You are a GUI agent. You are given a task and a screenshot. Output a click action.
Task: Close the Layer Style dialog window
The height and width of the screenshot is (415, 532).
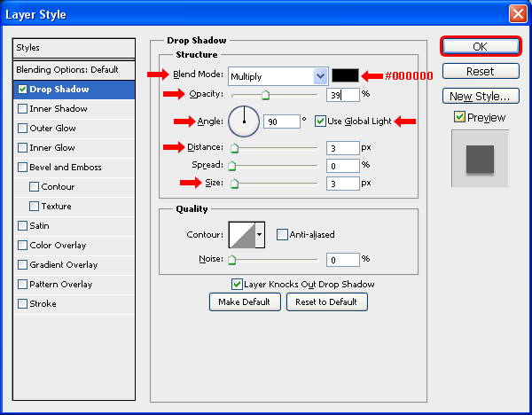tap(517, 14)
